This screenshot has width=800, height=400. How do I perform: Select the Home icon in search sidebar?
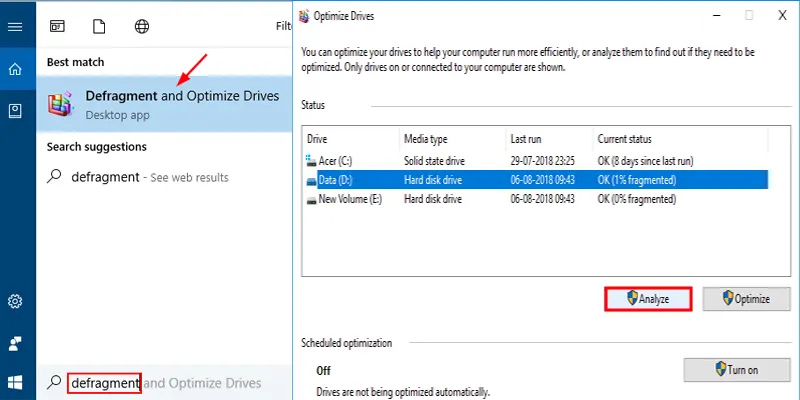15,69
